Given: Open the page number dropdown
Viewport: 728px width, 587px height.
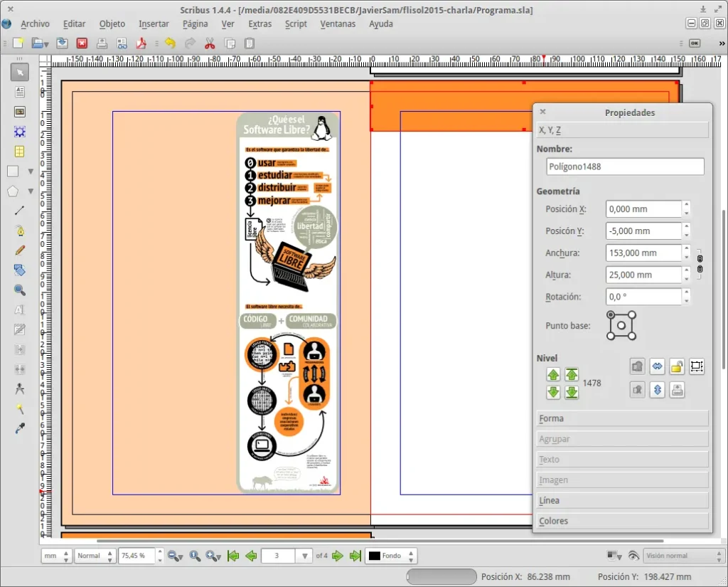Looking at the screenshot, I should pyautogui.click(x=304, y=556).
